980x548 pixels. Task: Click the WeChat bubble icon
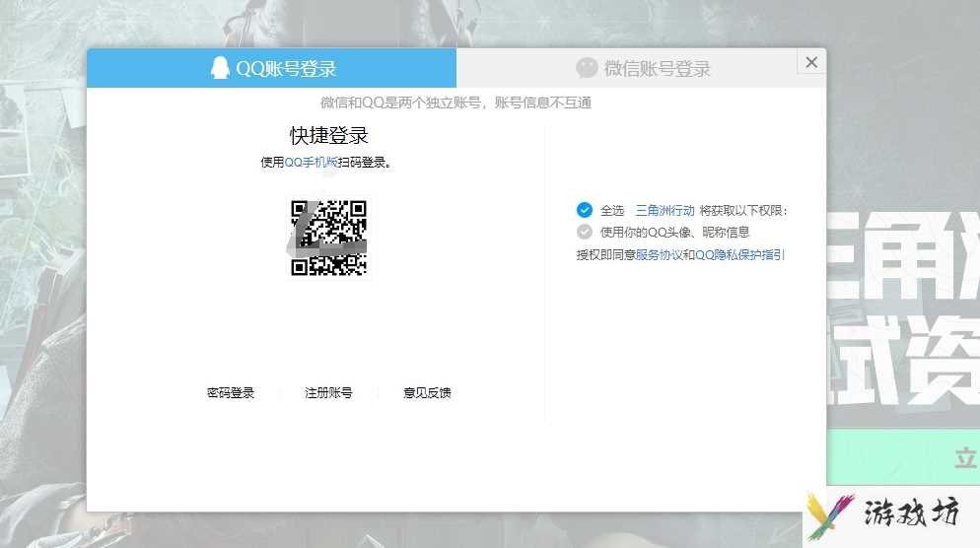tap(587, 67)
